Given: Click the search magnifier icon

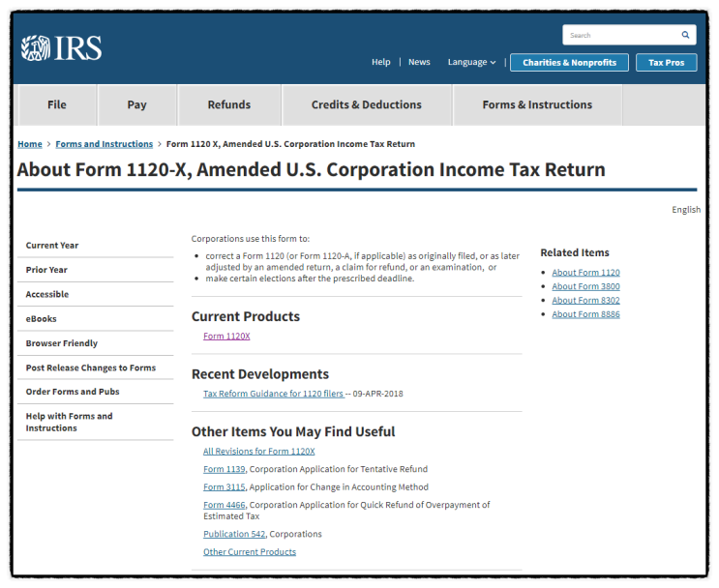Looking at the screenshot, I should [x=685, y=35].
